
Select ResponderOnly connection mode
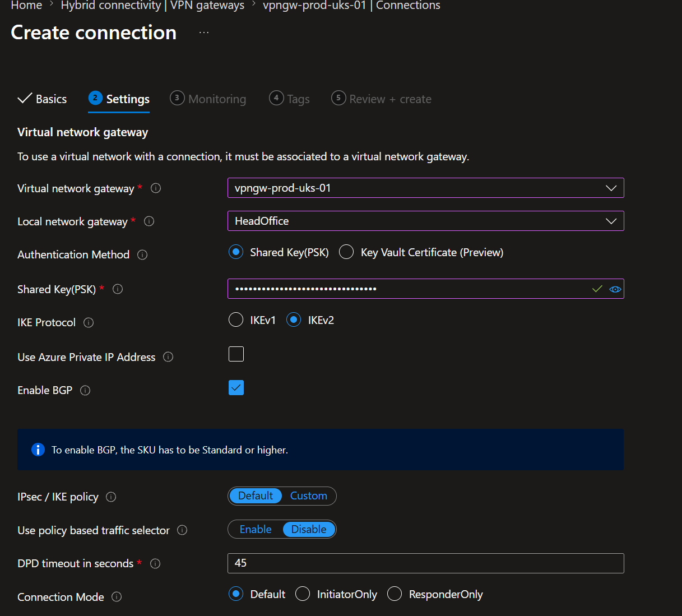395,594
